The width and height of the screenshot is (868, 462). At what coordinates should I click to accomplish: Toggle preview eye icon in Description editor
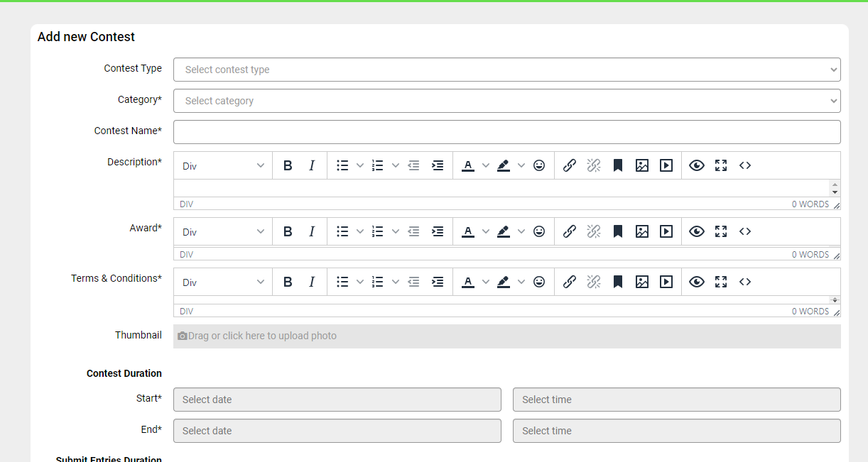(697, 165)
